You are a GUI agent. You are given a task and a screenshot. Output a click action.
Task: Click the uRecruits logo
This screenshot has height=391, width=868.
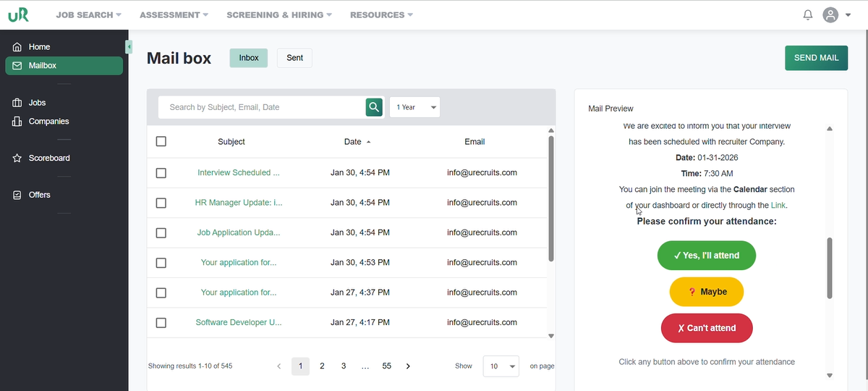19,15
